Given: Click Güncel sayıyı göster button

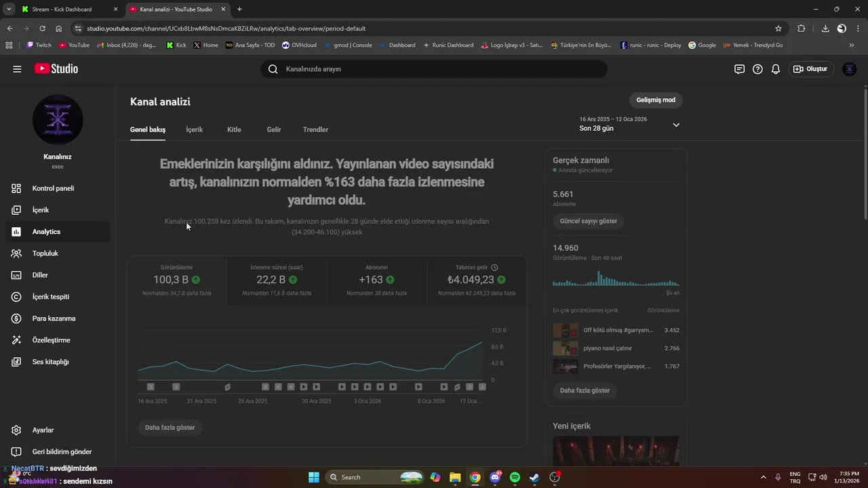Looking at the screenshot, I should [x=589, y=221].
